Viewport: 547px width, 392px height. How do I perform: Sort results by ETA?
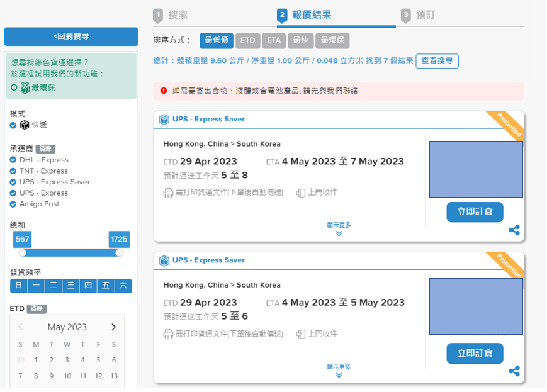pyautogui.click(x=274, y=40)
